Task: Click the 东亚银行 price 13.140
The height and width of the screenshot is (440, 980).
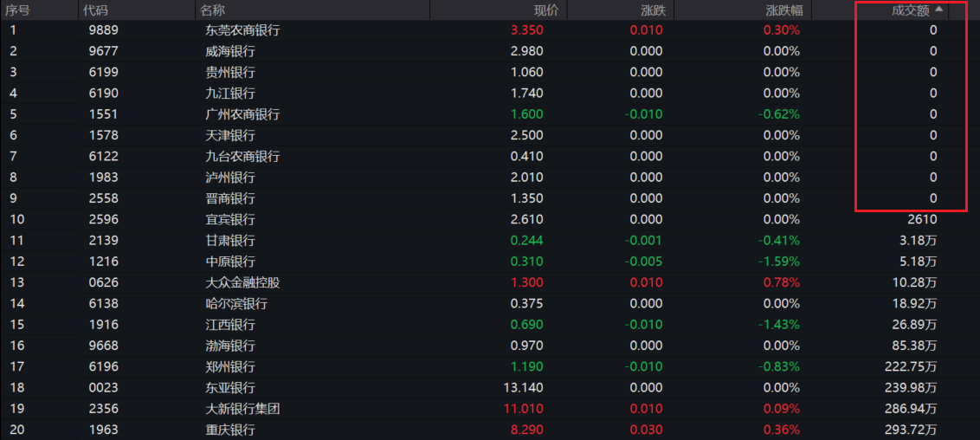Action: tap(524, 387)
